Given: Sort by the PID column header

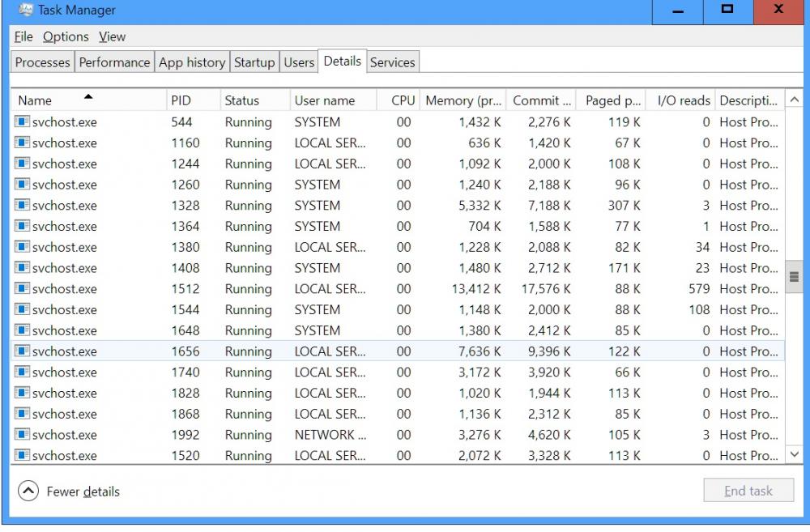Looking at the screenshot, I should point(194,100).
